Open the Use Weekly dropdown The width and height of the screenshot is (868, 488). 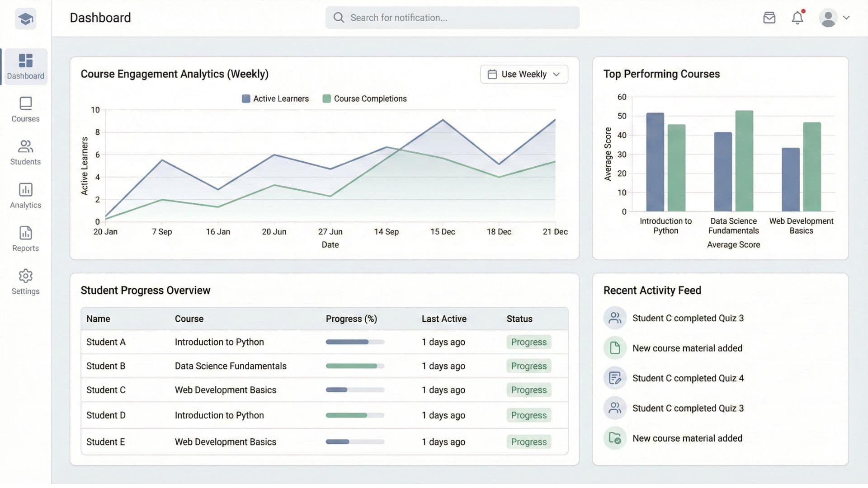(524, 74)
